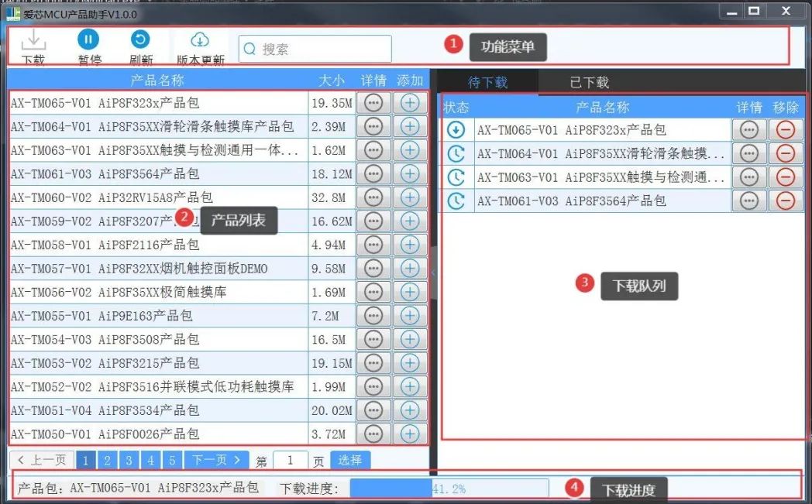Add AX-TM061-V03 AiP8F3564 package to queue
Image resolution: width=812 pixels, height=504 pixels.
[410, 174]
